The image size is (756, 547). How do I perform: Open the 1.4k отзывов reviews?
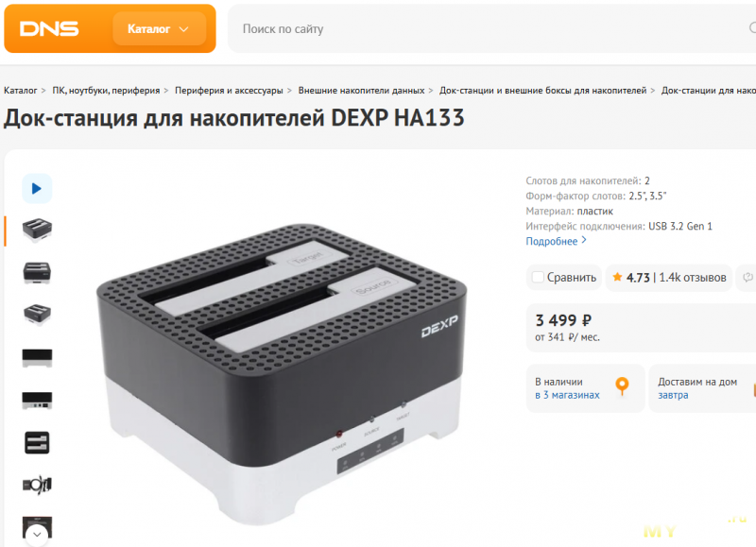click(693, 278)
